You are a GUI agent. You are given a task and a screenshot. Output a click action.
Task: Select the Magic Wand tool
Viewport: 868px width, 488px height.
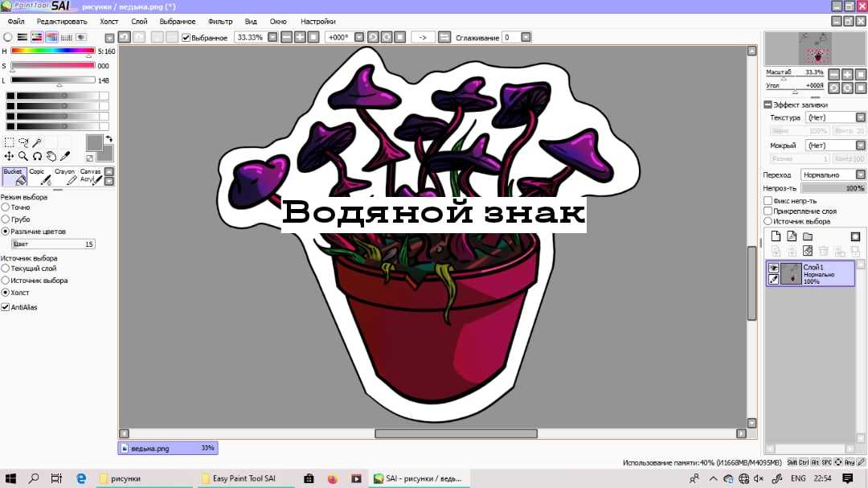pos(37,143)
